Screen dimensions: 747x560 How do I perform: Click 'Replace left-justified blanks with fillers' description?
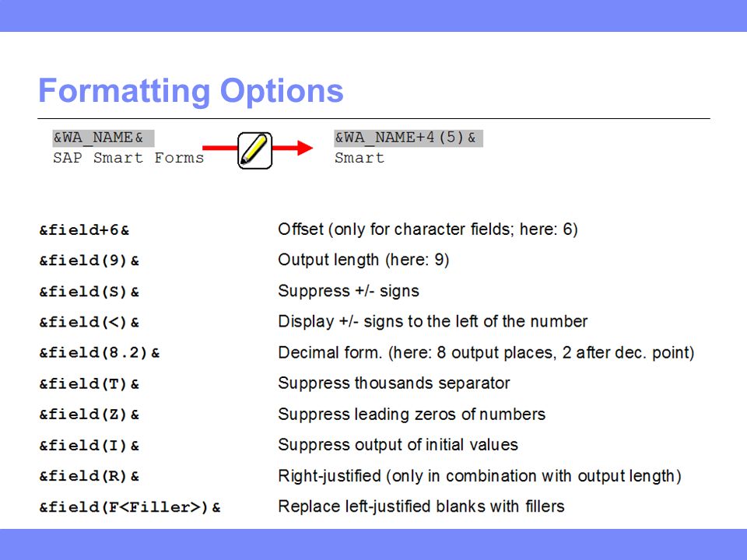pyautogui.click(x=421, y=506)
